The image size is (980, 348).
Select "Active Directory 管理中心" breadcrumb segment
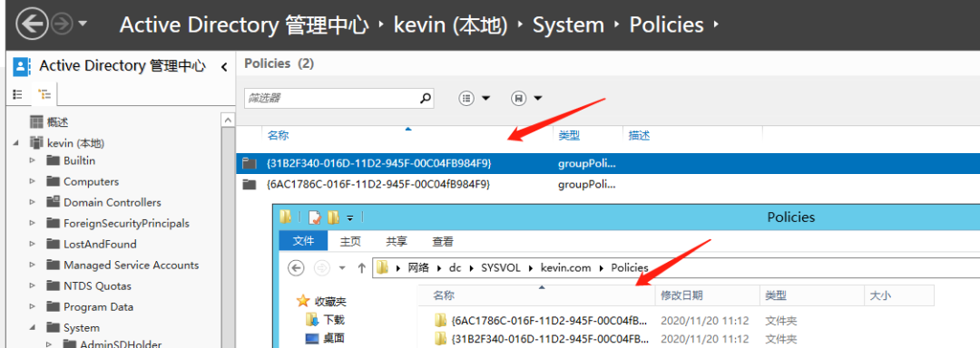tap(244, 25)
